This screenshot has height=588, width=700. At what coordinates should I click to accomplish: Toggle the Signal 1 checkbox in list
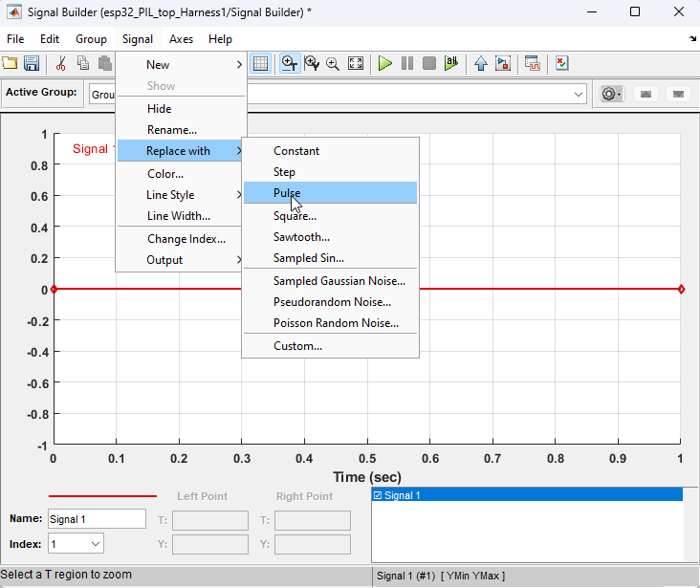378,495
